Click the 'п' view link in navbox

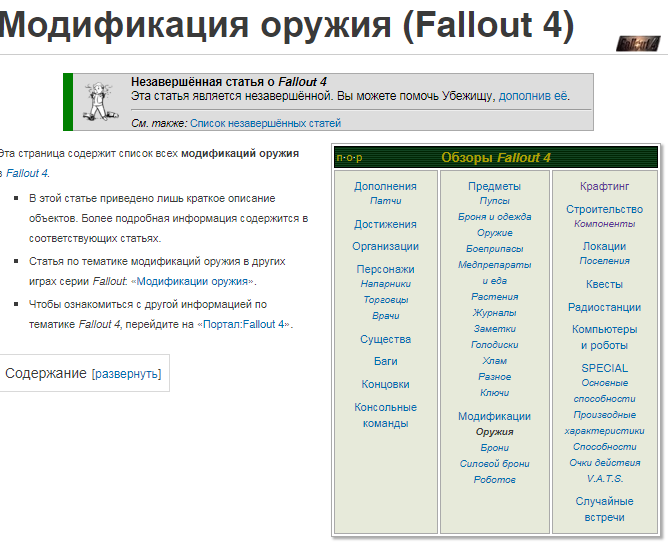tap(340, 158)
